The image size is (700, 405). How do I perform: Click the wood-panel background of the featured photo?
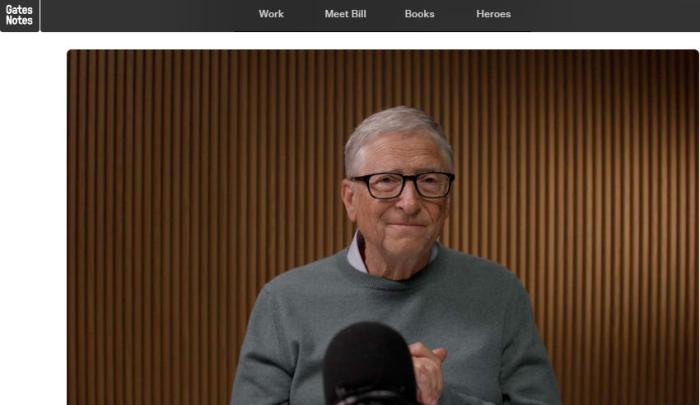click(179, 179)
